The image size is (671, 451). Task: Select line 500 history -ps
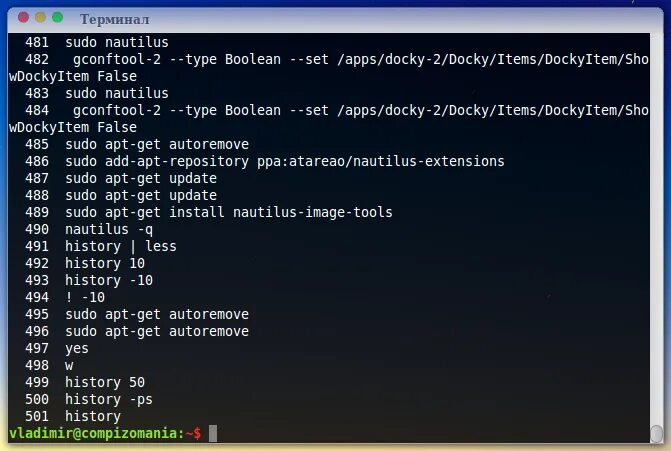pyautogui.click(x=89, y=399)
